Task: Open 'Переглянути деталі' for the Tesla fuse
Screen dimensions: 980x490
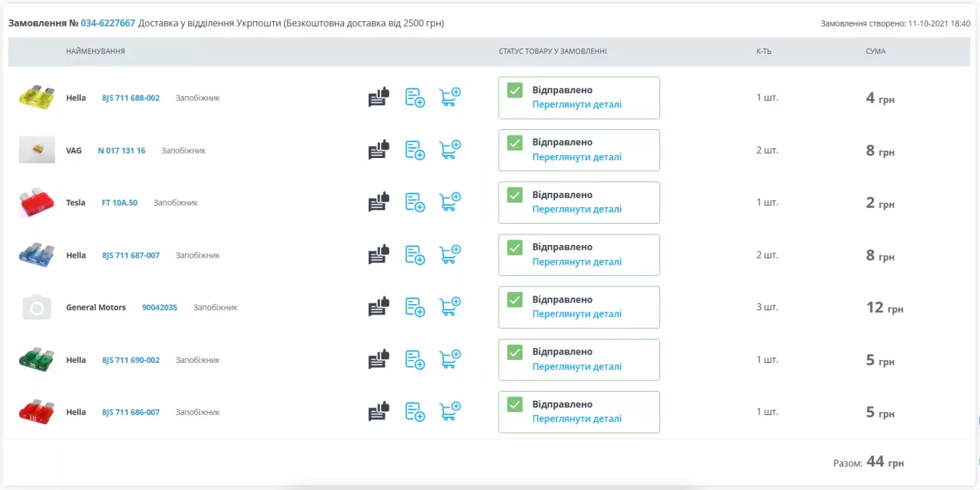Action: coord(576,209)
